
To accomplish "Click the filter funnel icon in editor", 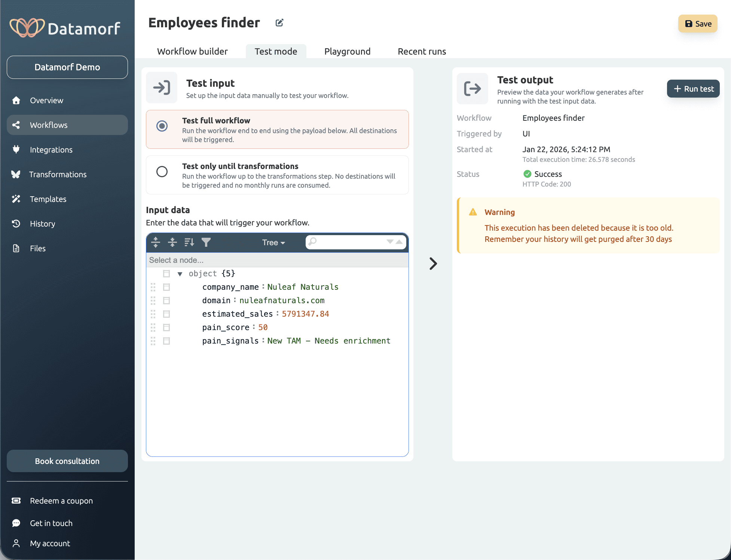I will coord(206,242).
